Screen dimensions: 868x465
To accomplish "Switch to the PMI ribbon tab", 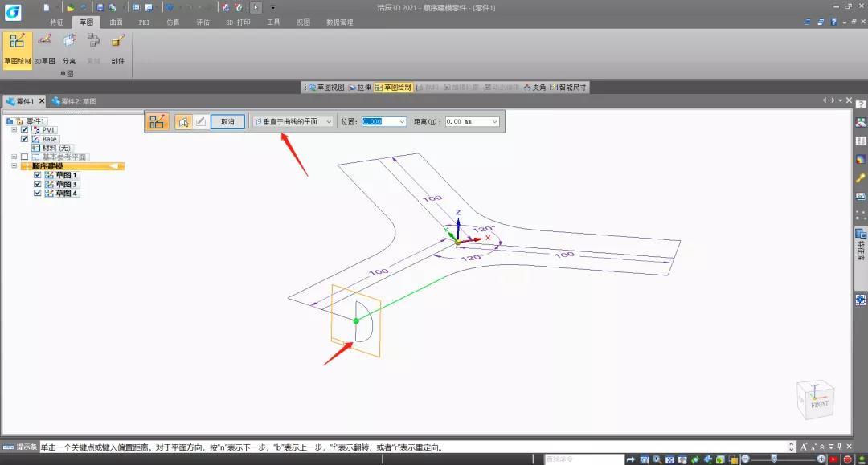I will tap(145, 22).
